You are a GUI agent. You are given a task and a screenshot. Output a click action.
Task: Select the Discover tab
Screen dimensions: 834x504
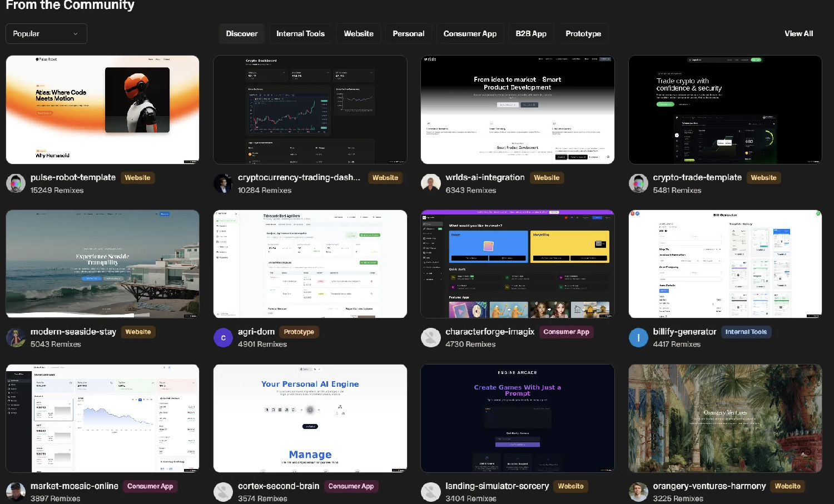tap(242, 34)
